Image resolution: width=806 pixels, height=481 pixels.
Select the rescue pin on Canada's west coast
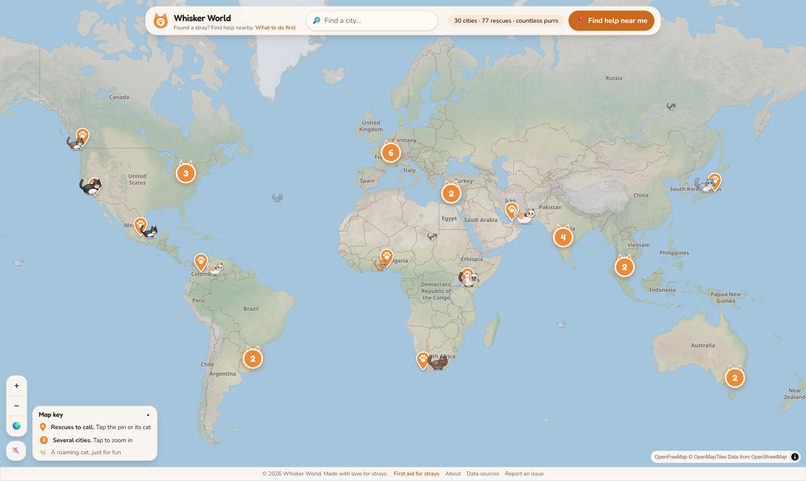tap(82, 136)
